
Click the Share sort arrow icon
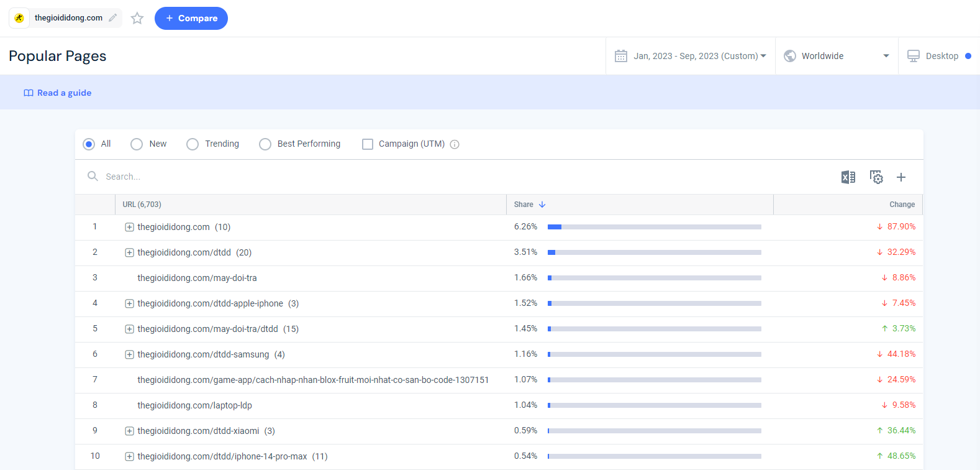coord(542,205)
